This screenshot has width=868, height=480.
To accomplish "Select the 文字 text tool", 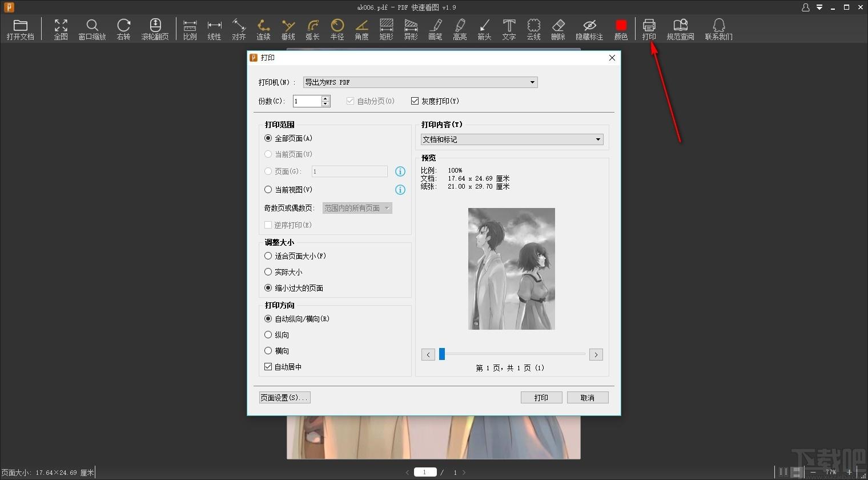I will pos(509,29).
